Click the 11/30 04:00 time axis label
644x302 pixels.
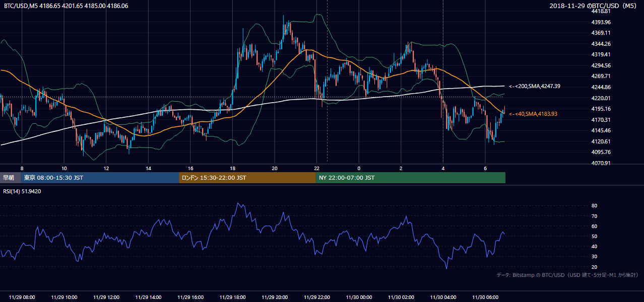[x=443, y=297]
